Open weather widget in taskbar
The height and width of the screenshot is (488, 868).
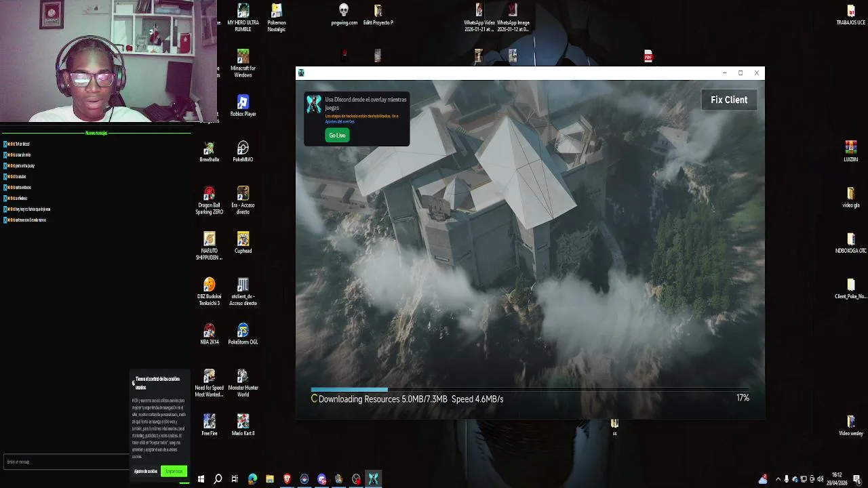pos(763,479)
